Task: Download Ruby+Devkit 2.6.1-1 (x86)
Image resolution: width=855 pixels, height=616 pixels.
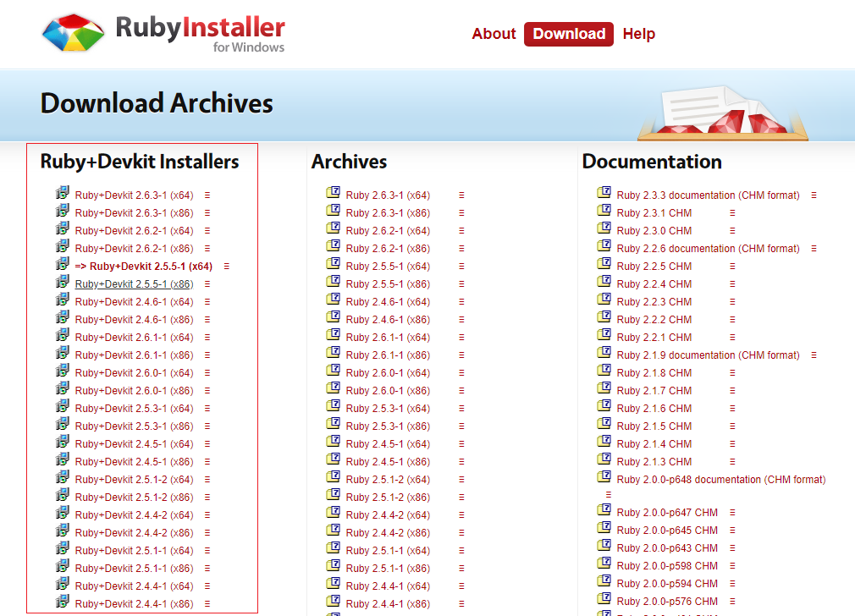Action: (134, 355)
